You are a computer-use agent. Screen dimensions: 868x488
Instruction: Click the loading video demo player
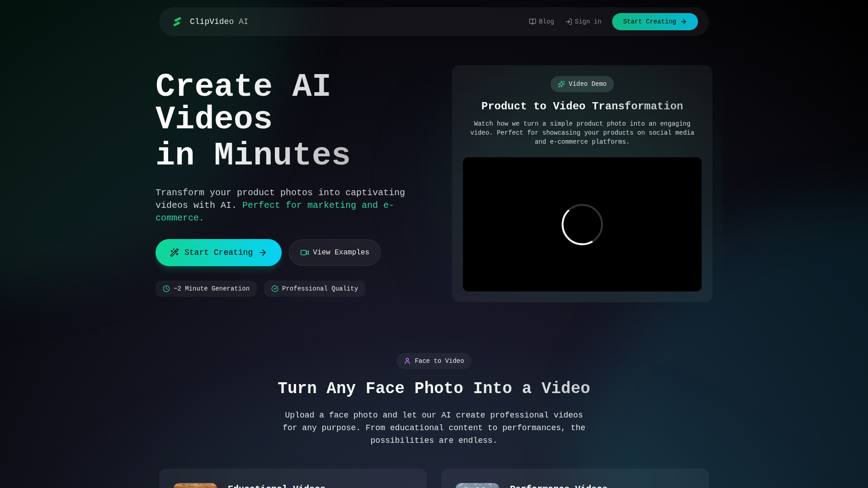tap(582, 224)
